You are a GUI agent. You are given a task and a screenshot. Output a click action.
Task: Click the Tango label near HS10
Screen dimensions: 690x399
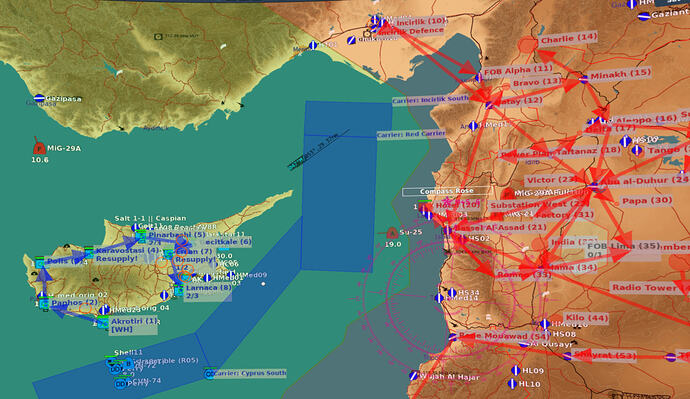[x=667, y=150]
